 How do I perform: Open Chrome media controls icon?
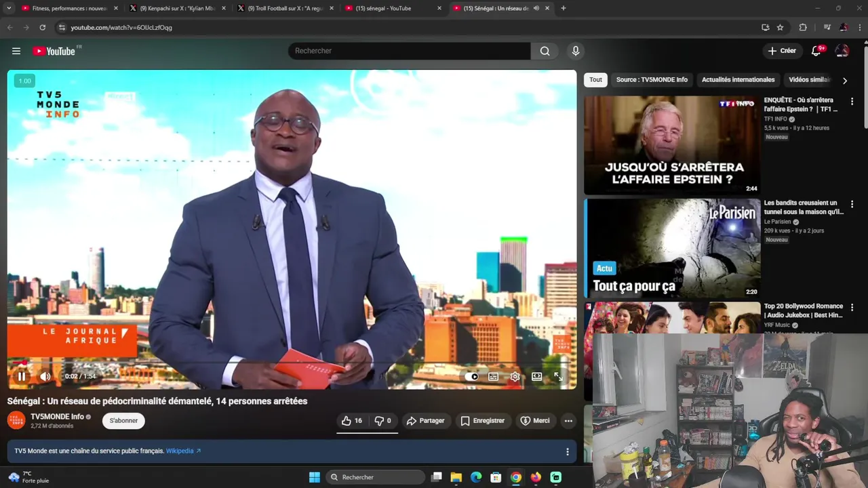pyautogui.click(x=827, y=28)
